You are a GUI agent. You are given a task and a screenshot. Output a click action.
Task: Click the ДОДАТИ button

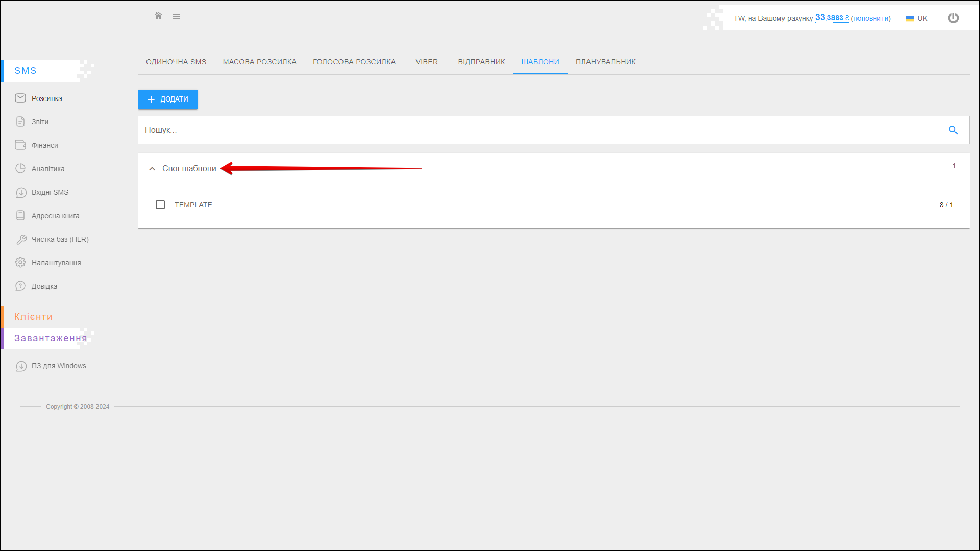tap(167, 99)
